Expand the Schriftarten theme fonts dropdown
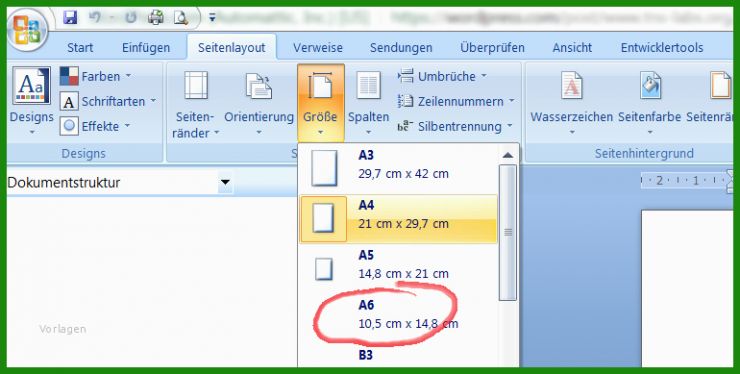The height and width of the screenshot is (374, 740). click(x=108, y=101)
